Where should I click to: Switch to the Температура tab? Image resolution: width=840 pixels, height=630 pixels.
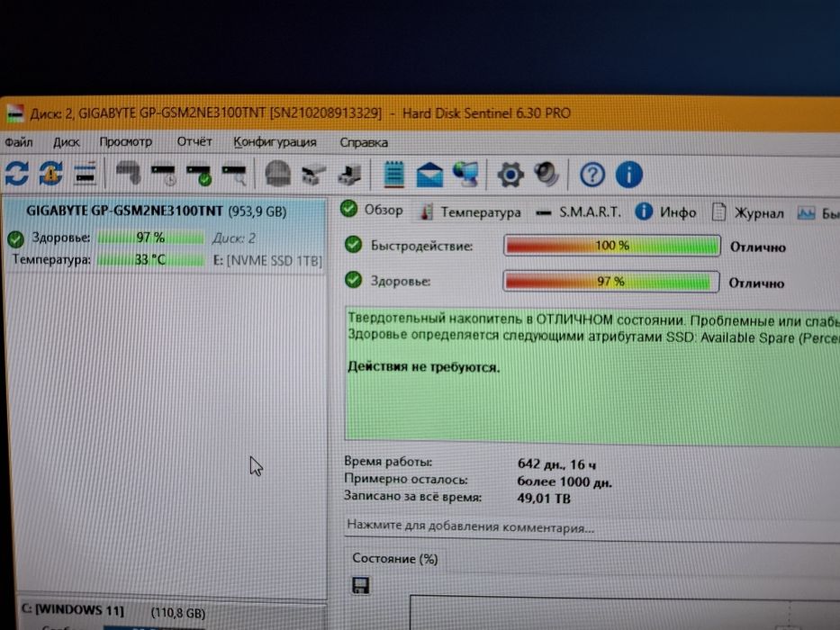tap(470, 212)
